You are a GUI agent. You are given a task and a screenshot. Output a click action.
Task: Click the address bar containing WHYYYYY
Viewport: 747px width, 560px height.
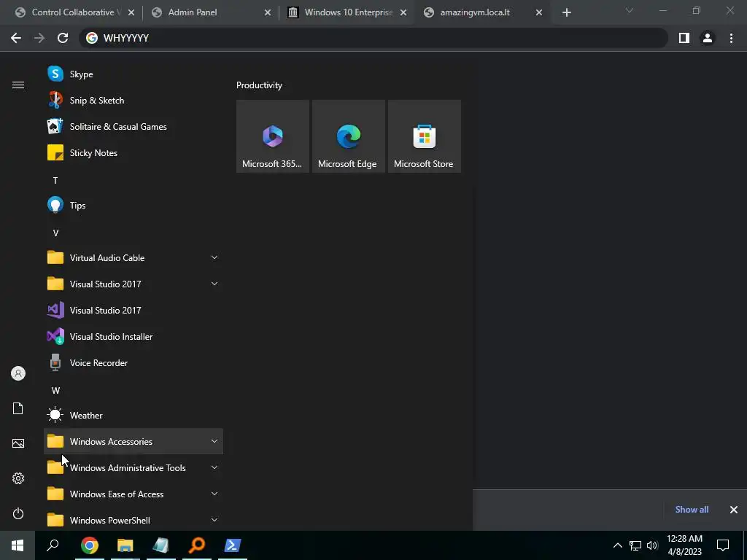pos(373,38)
